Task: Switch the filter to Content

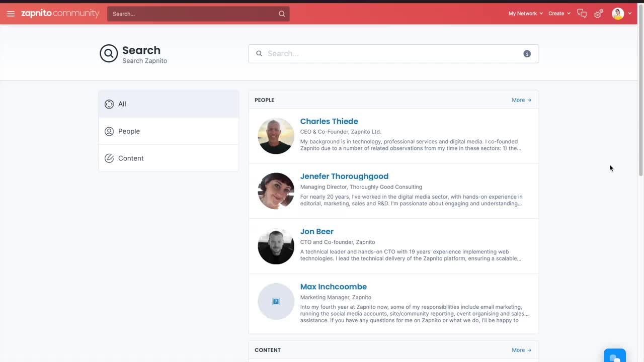Action: click(131, 158)
